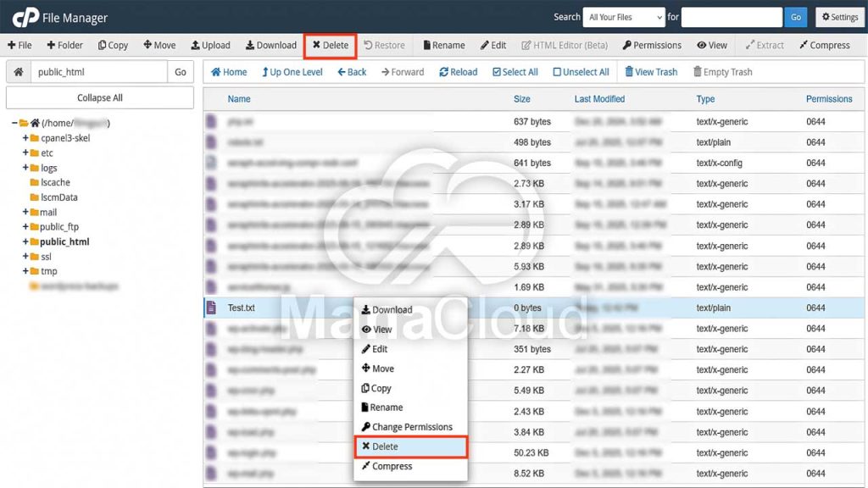Click the Compress toolbar button
The width and height of the screenshot is (868, 488).
point(823,45)
